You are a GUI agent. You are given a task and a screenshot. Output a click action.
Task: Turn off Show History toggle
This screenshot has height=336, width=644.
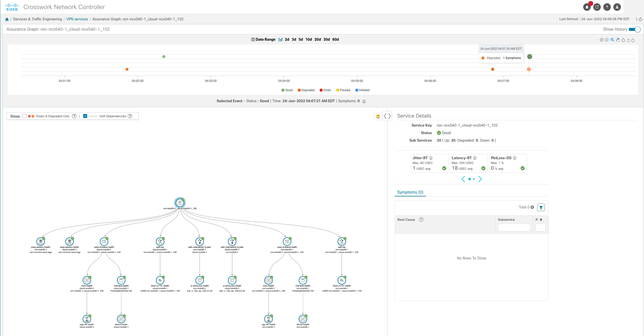634,29
